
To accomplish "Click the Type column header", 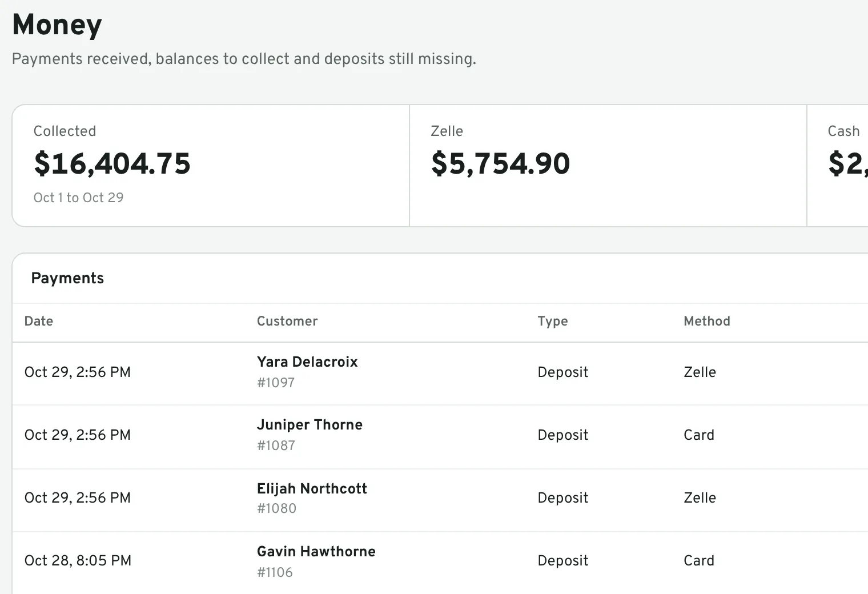I will click(x=553, y=322).
